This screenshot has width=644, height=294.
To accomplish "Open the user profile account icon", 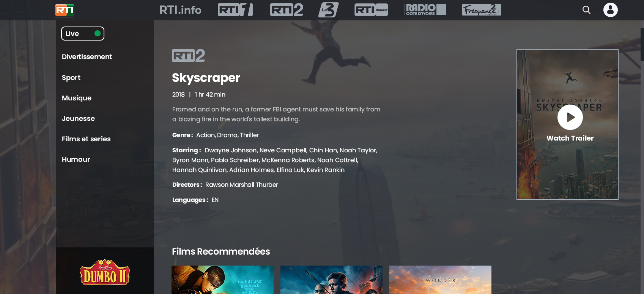I will (611, 10).
